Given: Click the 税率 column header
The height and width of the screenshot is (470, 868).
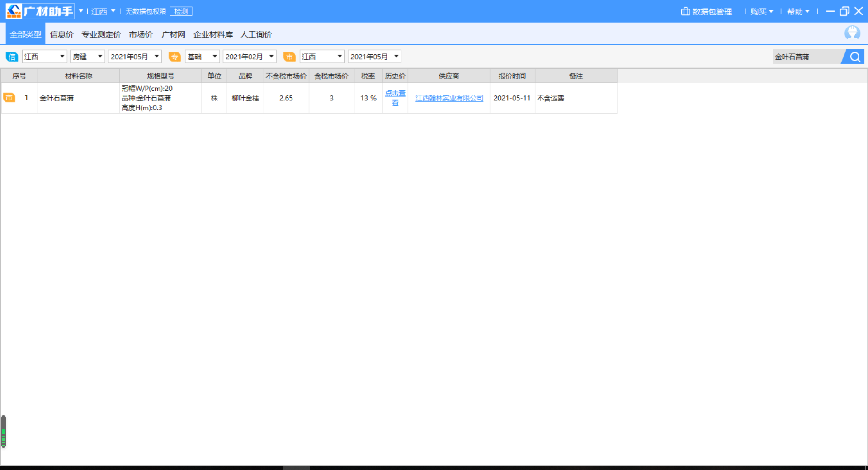Looking at the screenshot, I should [x=368, y=76].
